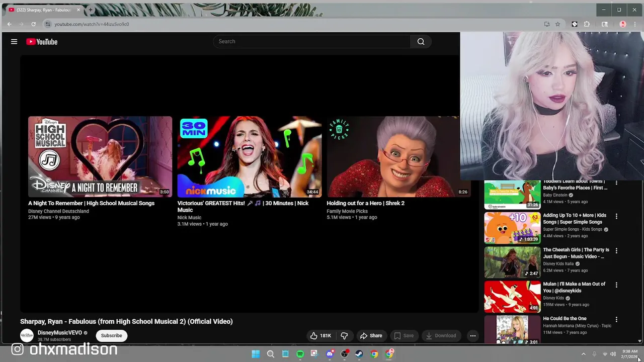Click the 'Baby Einstein' channel text

555,195
